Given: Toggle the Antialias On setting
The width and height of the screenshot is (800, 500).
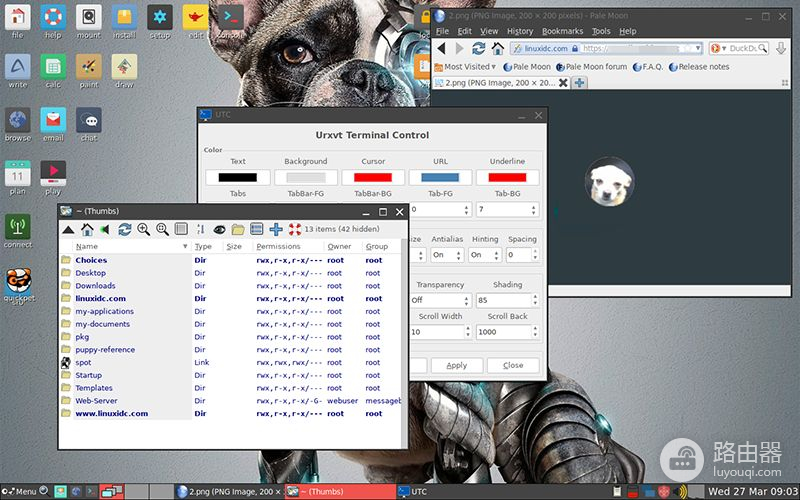Looking at the screenshot, I should coord(445,255).
